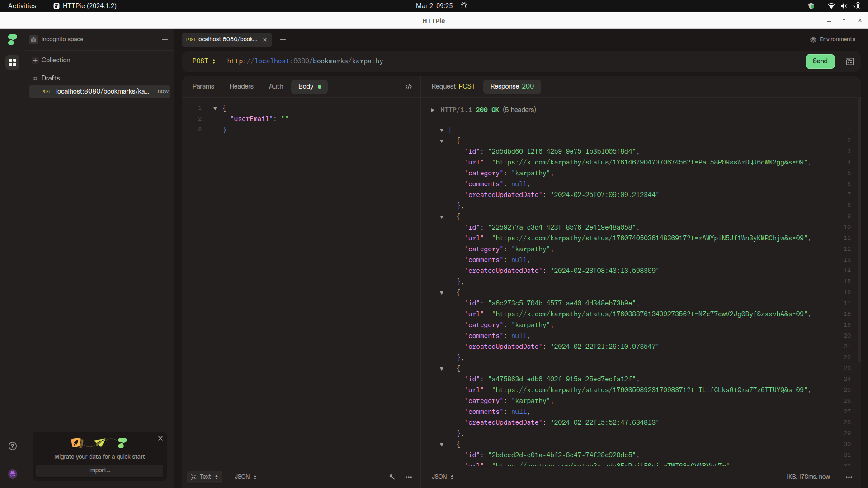The height and width of the screenshot is (488, 868).
Task: Open the body Text type dropdown
Action: click(204, 477)
